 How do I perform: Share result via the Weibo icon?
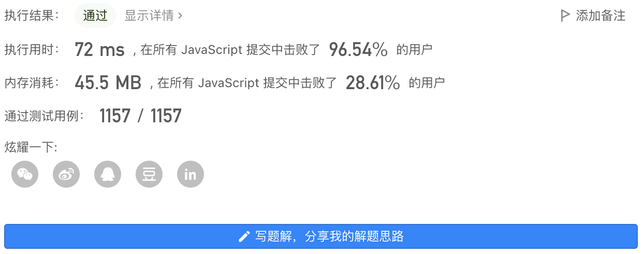click(x=66, y=174)
